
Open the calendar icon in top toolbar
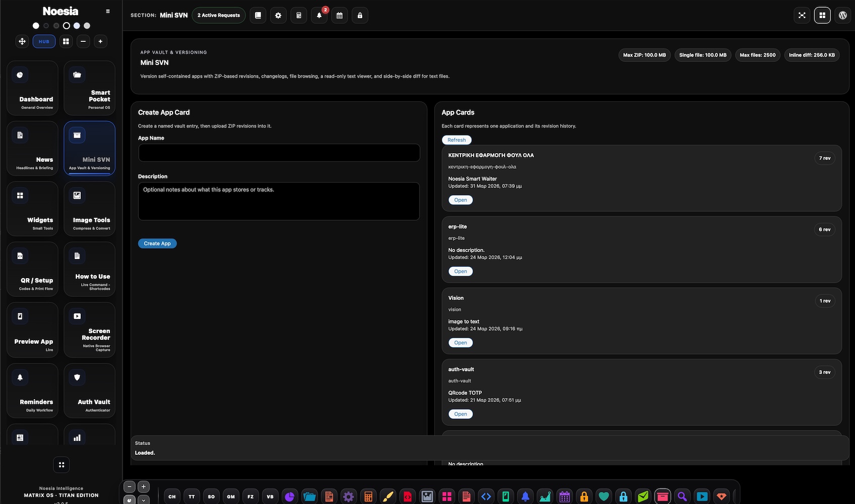pos(339,15)
